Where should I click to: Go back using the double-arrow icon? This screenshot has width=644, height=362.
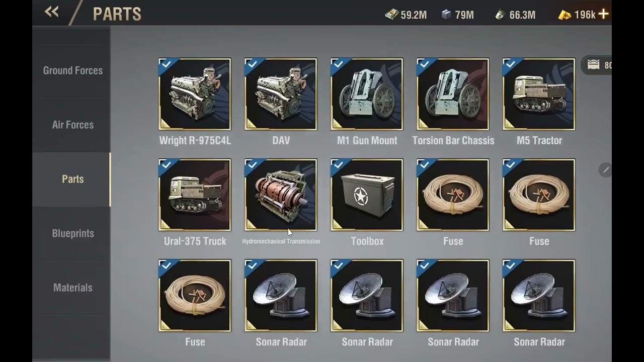click(51, 12)
